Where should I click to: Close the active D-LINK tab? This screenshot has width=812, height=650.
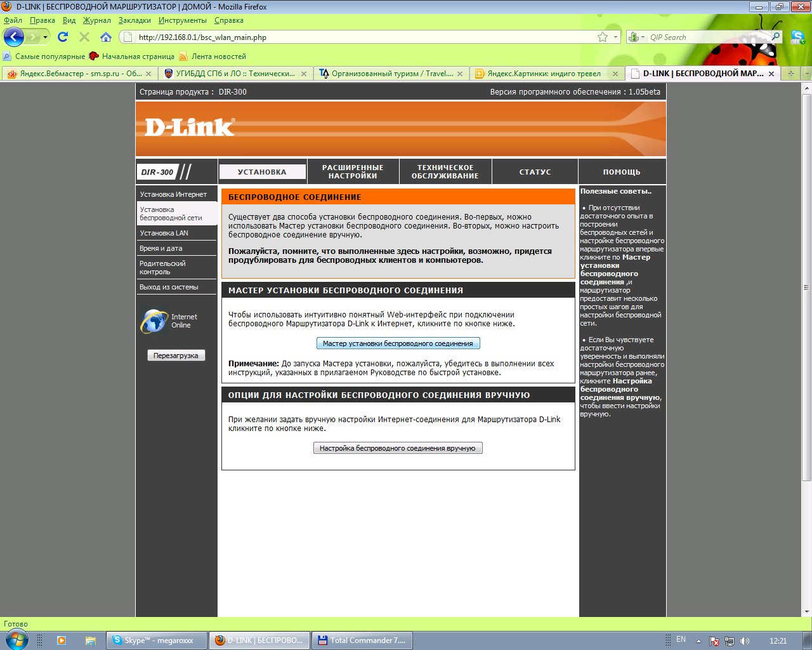click(771, 74)
